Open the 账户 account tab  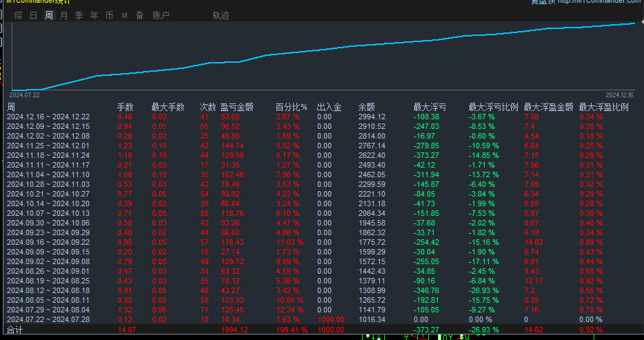click(161, 16)
